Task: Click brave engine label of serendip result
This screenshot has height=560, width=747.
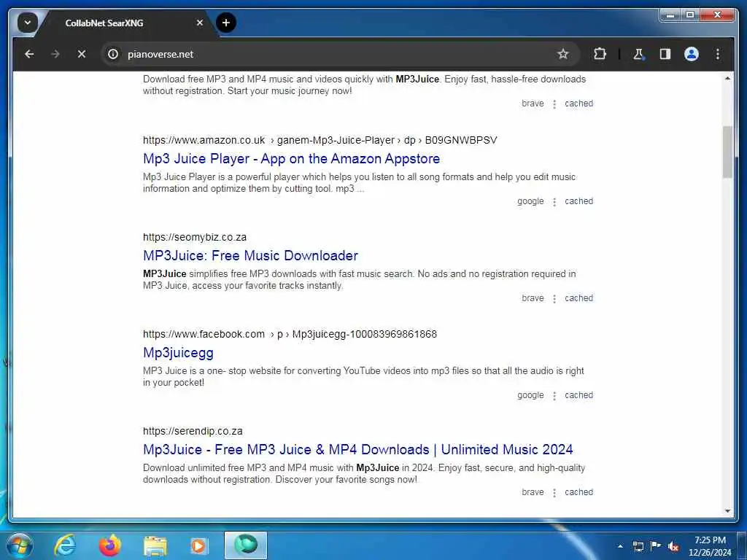Action: point(533,492)
